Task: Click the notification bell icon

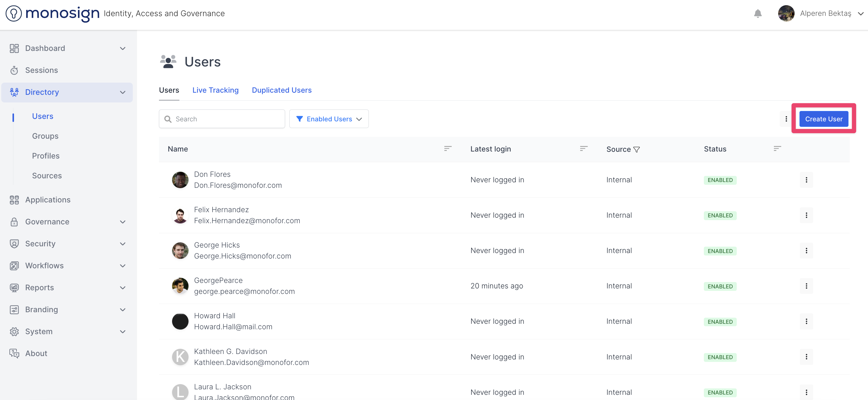Action: click(757, 13)
